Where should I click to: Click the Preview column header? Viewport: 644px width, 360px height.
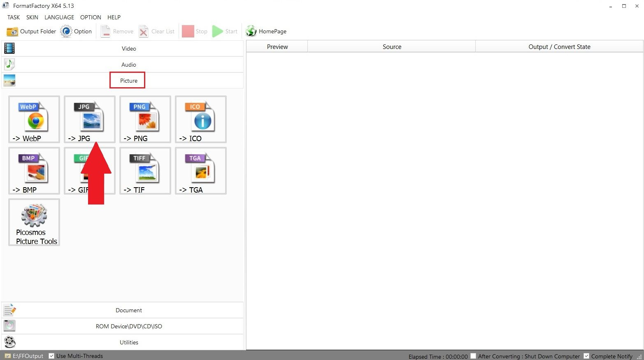point(277,46)
